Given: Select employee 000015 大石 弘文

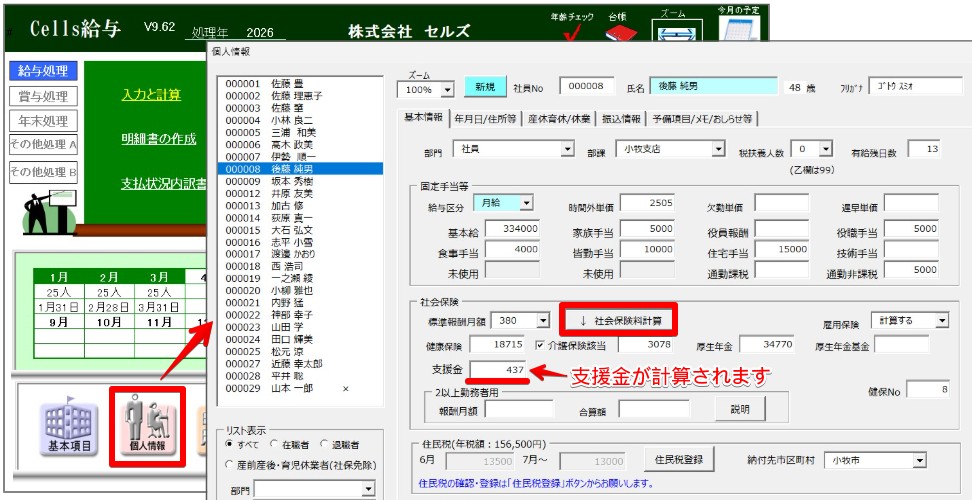Looking at the screenshot, I should click(x=300, y=230).
